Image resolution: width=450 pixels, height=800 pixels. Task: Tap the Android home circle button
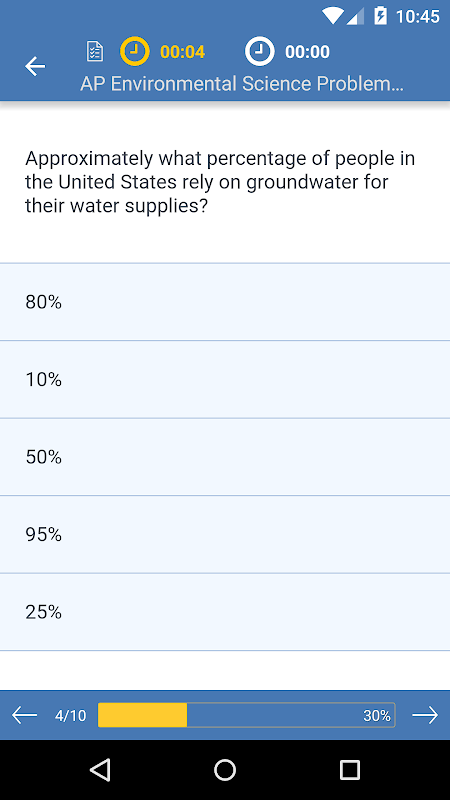coord(225,769)
